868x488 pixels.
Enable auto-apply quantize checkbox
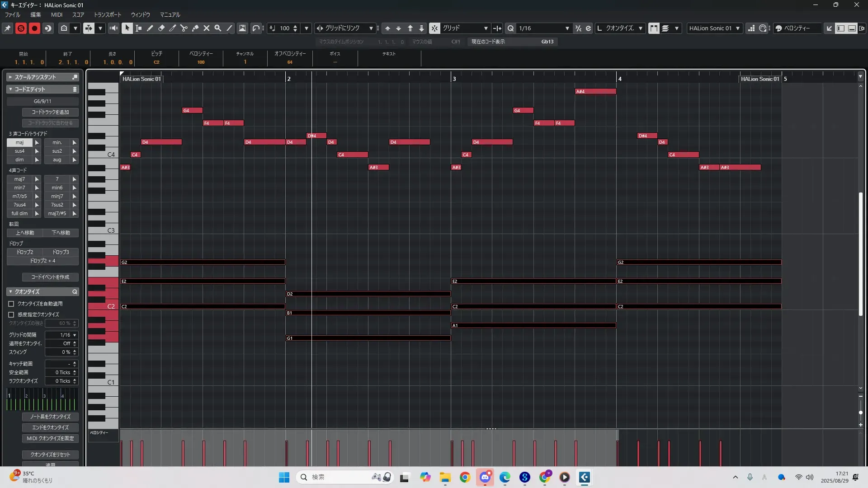[11, 304]
